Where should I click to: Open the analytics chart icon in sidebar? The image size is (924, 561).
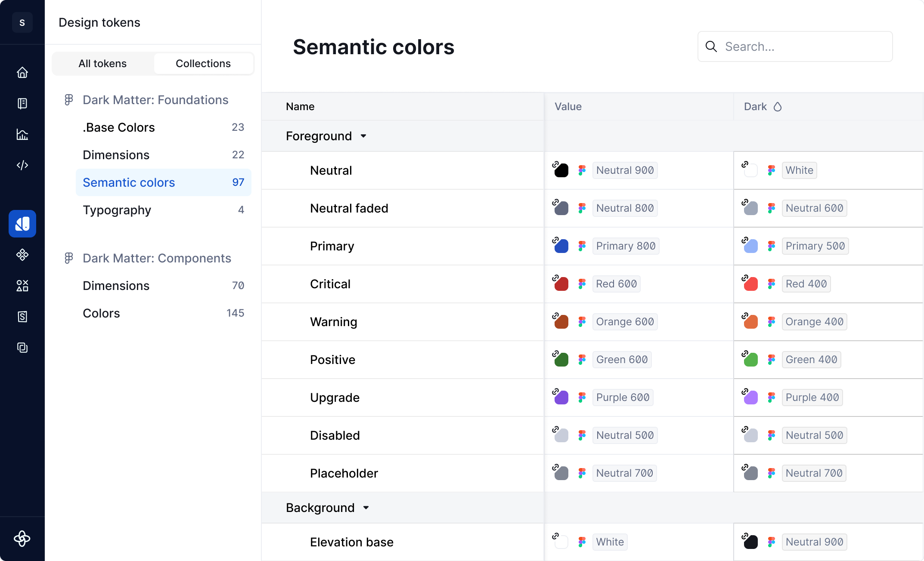point(22,134)
